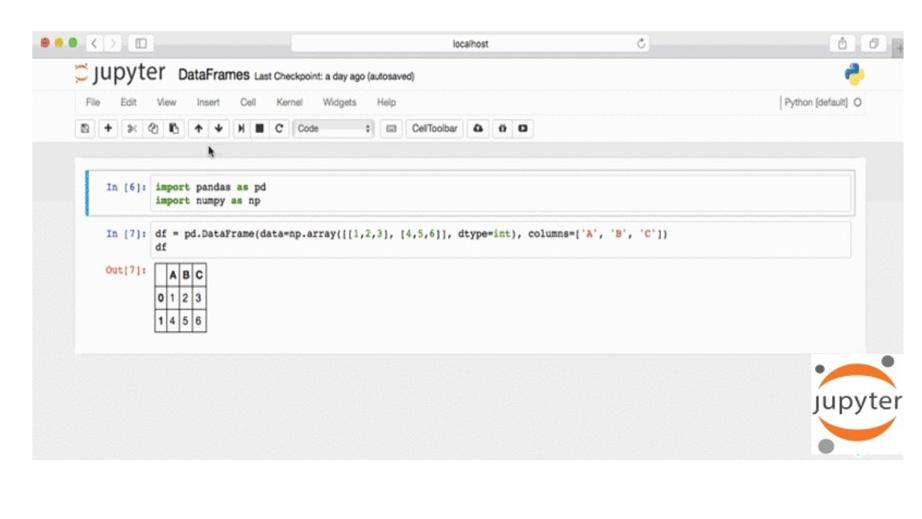The width and height of the screenshot is (922, 519).
Task: Restart the kernel with circular arrow
Action: pyautogui.click(x=280, y=129)
